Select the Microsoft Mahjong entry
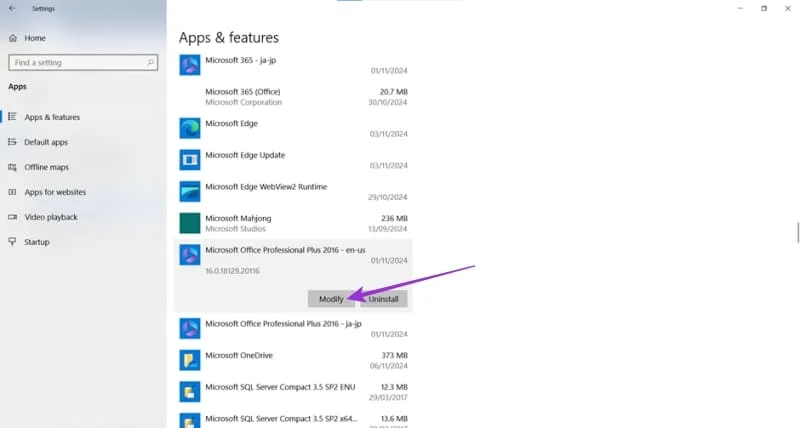 (293, 223)
